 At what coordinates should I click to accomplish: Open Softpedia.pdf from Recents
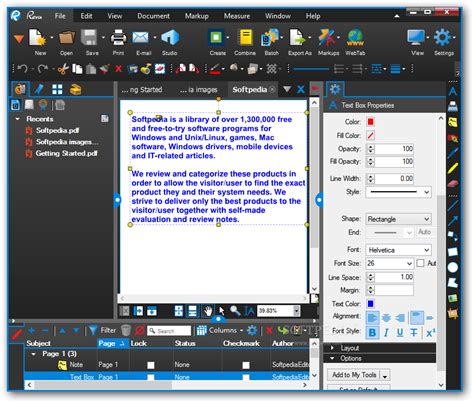57,130
